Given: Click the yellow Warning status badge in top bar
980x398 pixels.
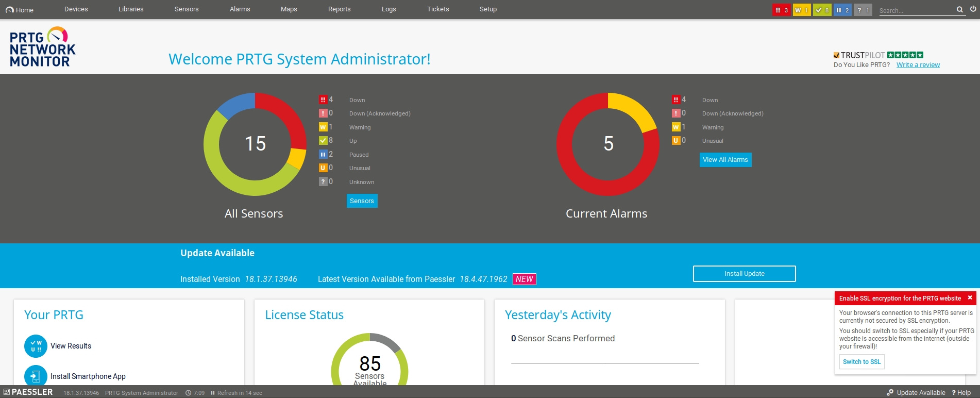Looking at the screenshot, I should pyautogui.click(x=802, y=10).
